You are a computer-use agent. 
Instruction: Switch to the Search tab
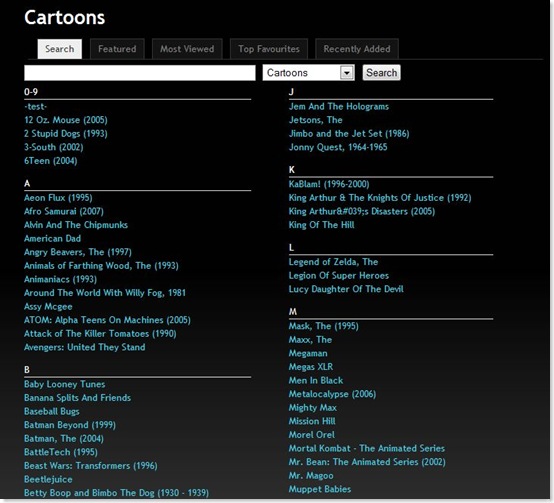60,49
